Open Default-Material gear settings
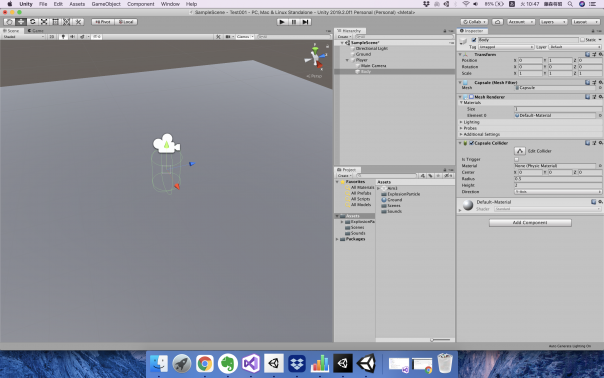Viewport: 604px width, 378px height. [x=600, y=202]
